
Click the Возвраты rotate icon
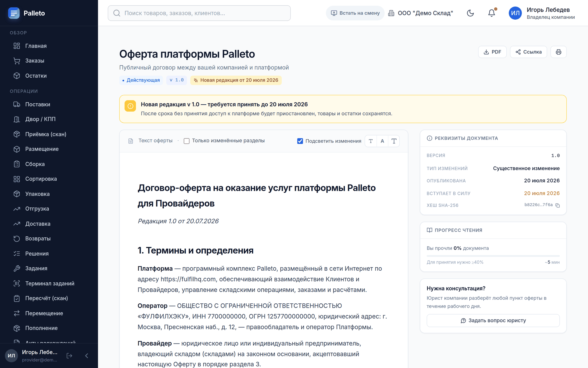coord(17,239)
